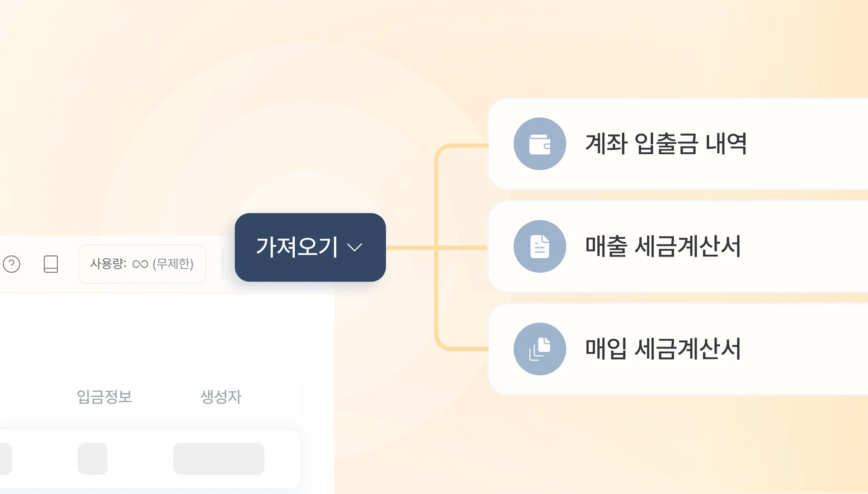
Task: Click the wallet glyph inside the blue circle
Action: coord(540,144)
